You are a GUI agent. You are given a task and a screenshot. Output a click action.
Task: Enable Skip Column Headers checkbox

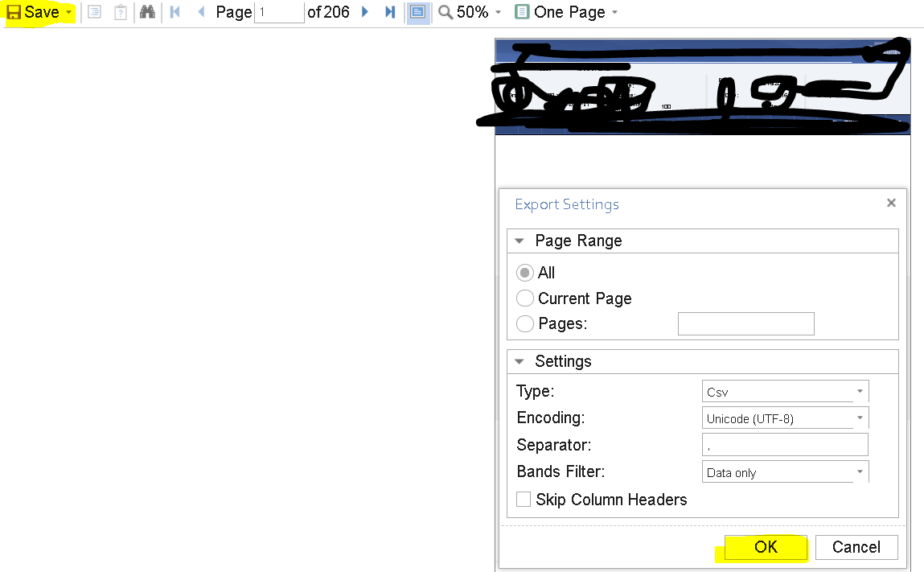524,500
